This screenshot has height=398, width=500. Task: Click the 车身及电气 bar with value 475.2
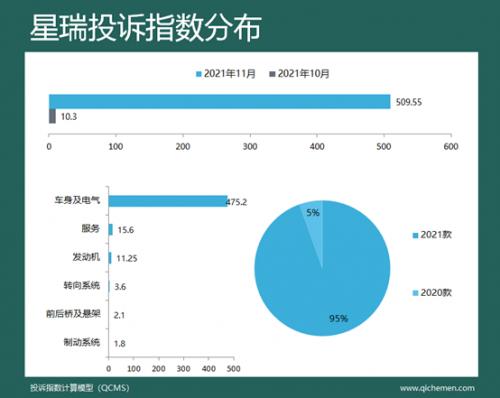pyautogui.click(x=168, y=201)
